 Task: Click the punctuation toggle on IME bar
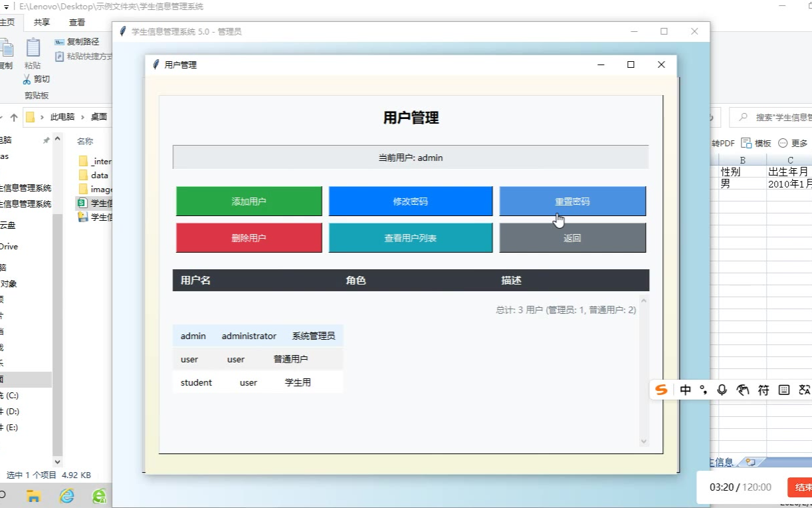[x=704, y=390]
